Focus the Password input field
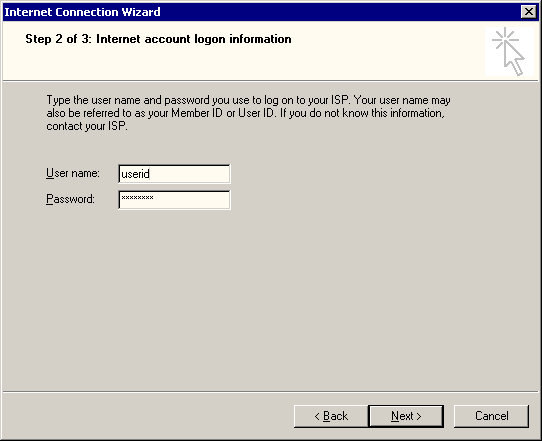Viewport: 542px width, 441px height. pyautogui.click(x=174, y=200)
